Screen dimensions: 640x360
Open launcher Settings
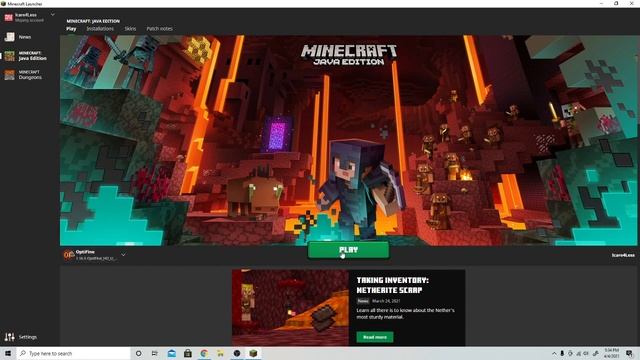(21, 337)
